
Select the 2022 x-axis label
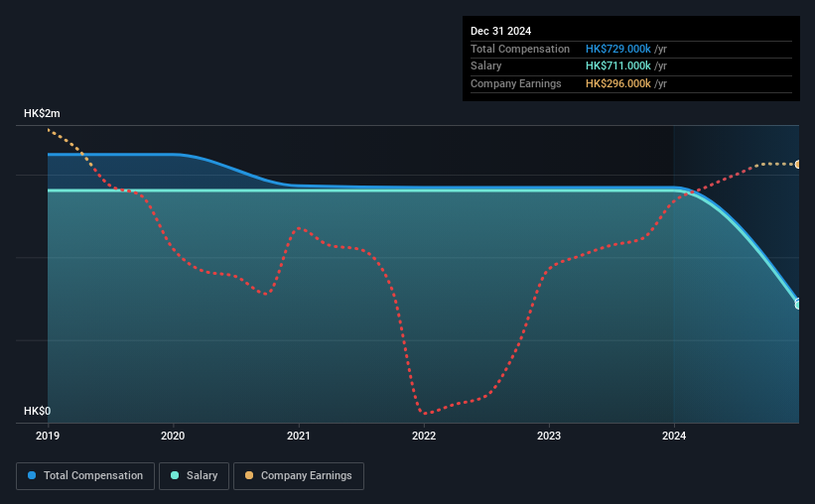pos(424,436)
